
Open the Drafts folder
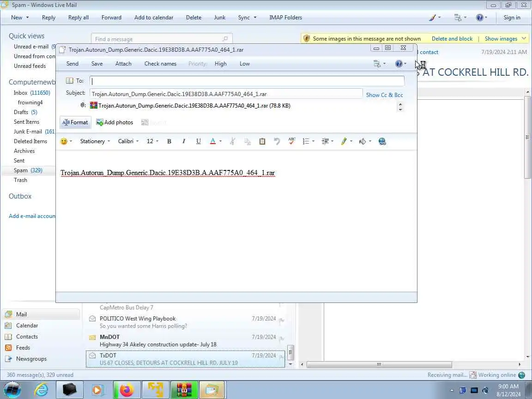25,112
